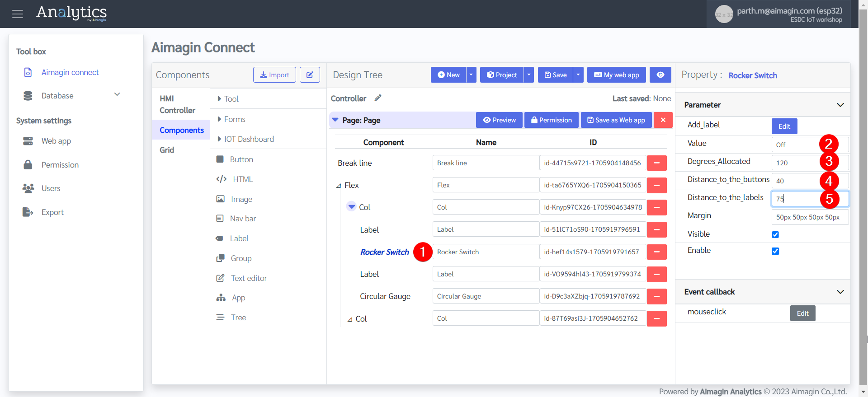This screenshot has height=397, width=868.
Task: Click the My web app button
Action: [616, 75]
